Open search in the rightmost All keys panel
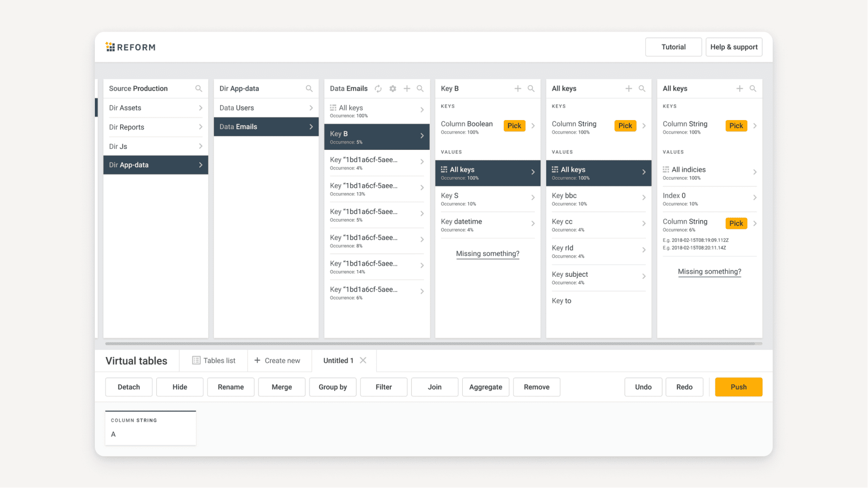 753,88
